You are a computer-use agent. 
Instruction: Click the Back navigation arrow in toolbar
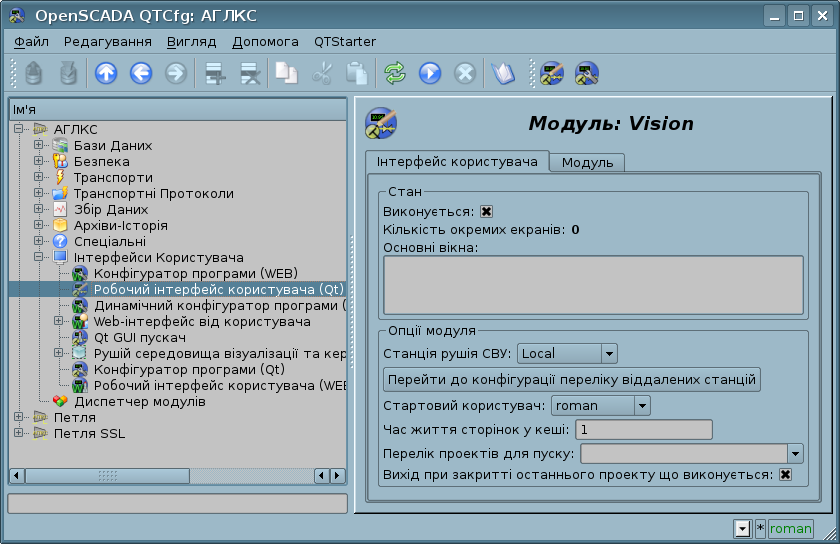pos(141,73)
